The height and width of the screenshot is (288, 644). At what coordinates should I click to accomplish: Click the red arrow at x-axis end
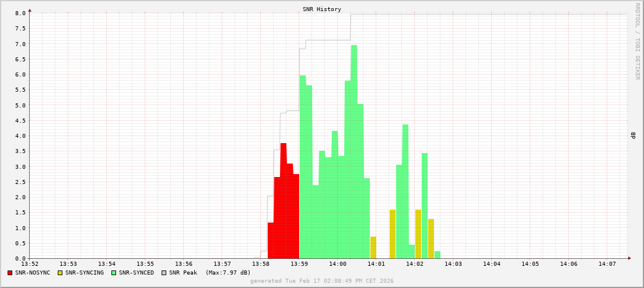tap(629, 258)
